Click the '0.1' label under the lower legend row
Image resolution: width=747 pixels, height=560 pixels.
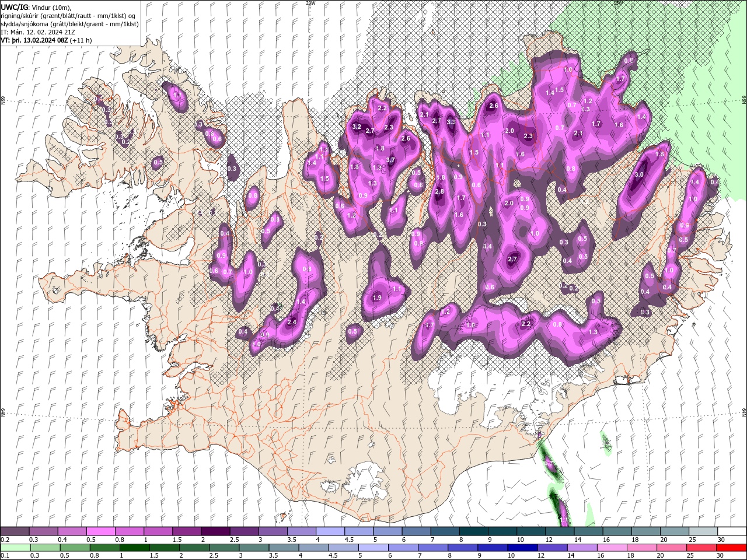click(5, 556)
